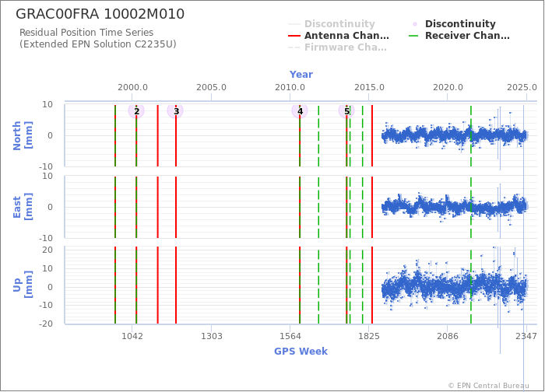
Task: Toggle the Discontinuity legend entry with purple dot
Action: 454,24
